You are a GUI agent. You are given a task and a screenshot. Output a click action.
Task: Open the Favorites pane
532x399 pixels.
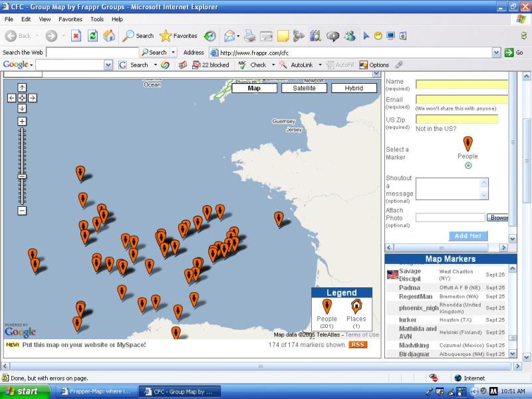pos(178,36)
